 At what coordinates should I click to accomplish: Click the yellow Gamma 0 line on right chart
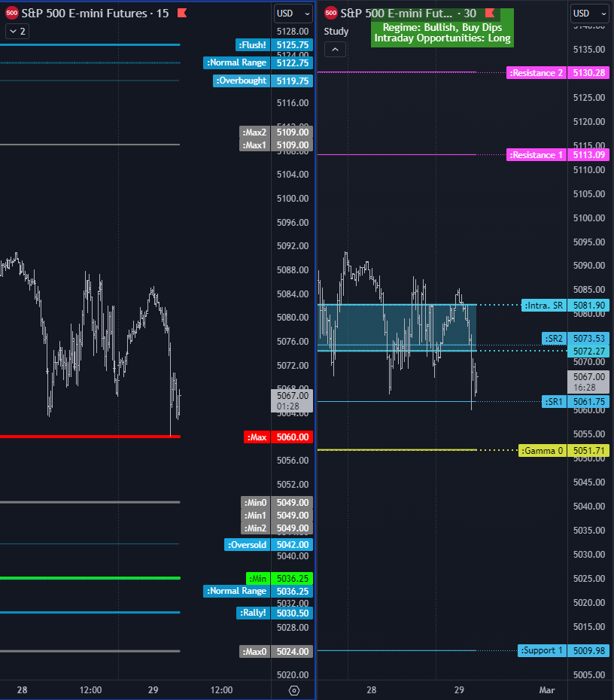(397, 450)
